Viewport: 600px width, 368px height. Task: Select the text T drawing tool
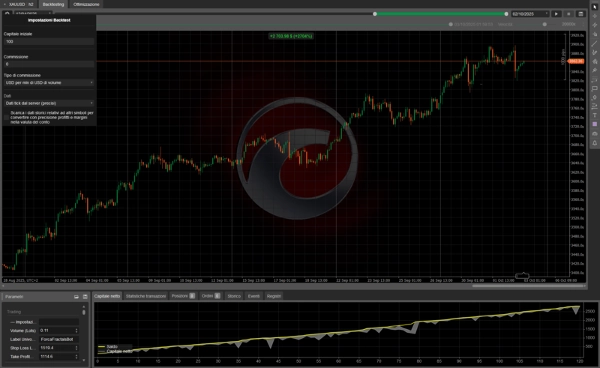coord(595,115)
